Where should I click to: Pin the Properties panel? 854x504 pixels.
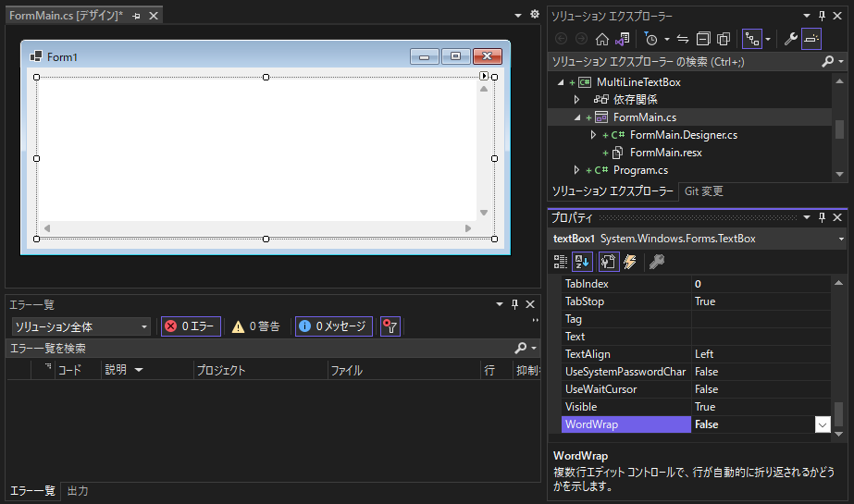pyautogui.click(x=822, y=217)
